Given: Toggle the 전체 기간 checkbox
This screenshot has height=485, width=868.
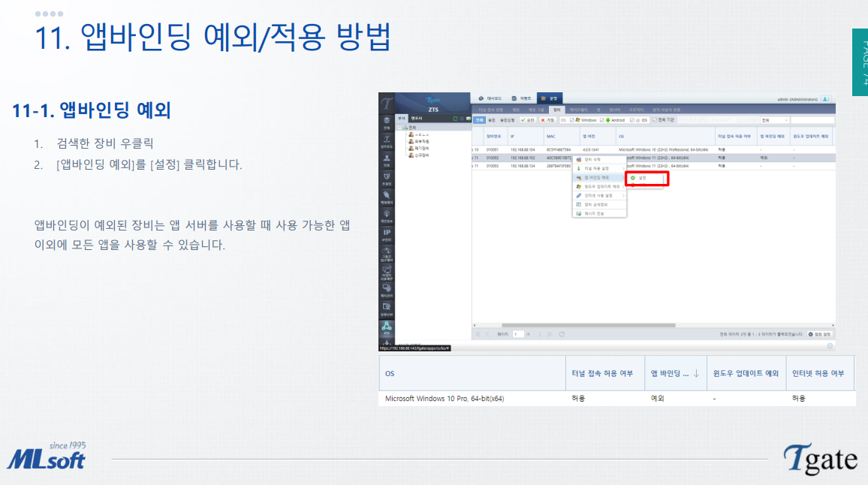Looking at the screenshot, I should coord(654,120).
